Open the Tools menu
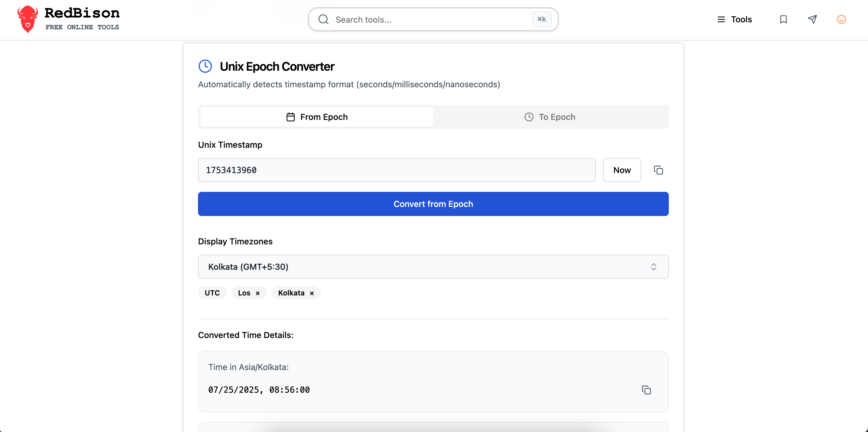Image resolution: width=868 pixels, height=432 pixels. [735, 20]
